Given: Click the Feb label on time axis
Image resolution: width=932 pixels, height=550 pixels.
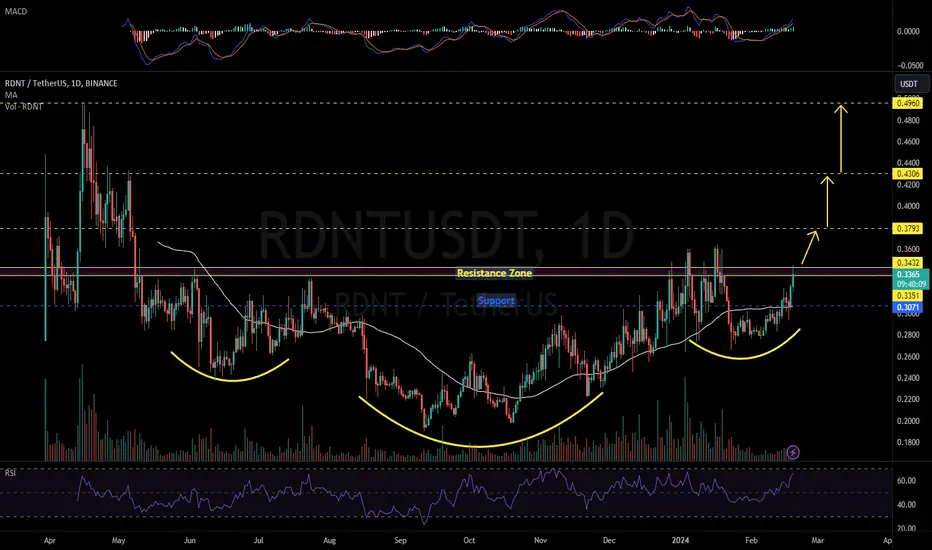Looking at the screenshot, I should point(751,540).
